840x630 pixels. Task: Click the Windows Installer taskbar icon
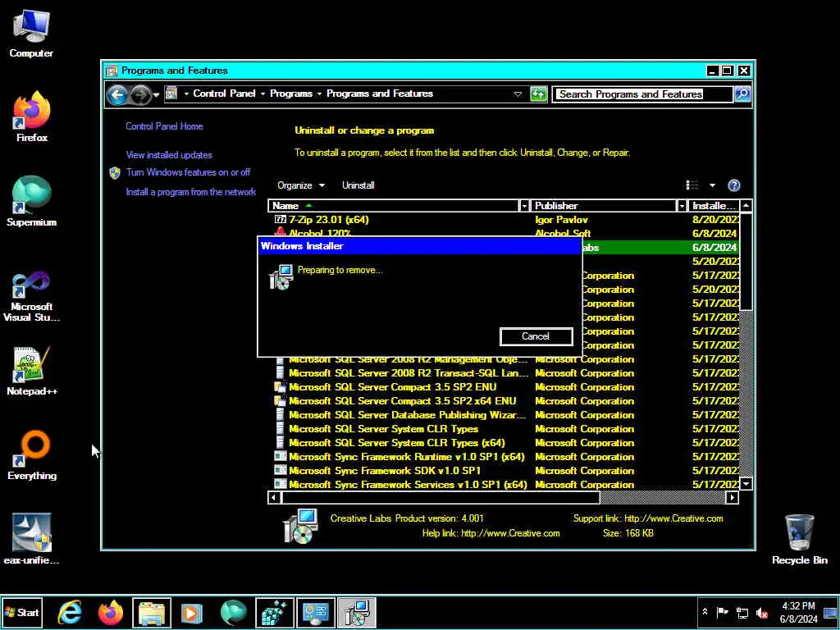[357, 612]
